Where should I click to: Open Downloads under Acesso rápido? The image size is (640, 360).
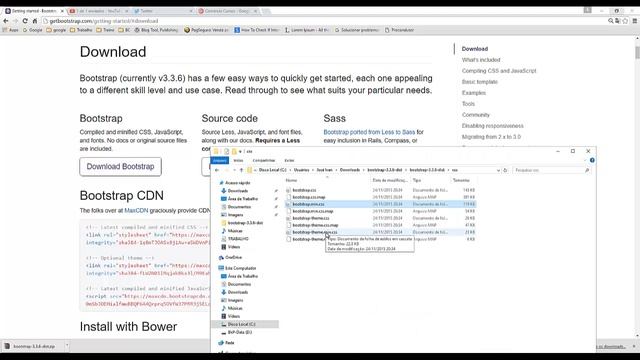[x=238, y=191]
